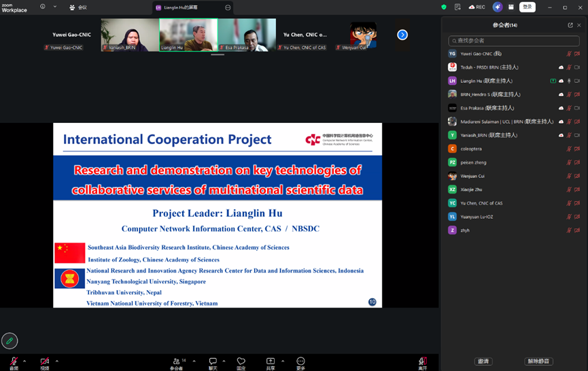Click the participant search field
588x371 pixels.
[x=514, y=41]
